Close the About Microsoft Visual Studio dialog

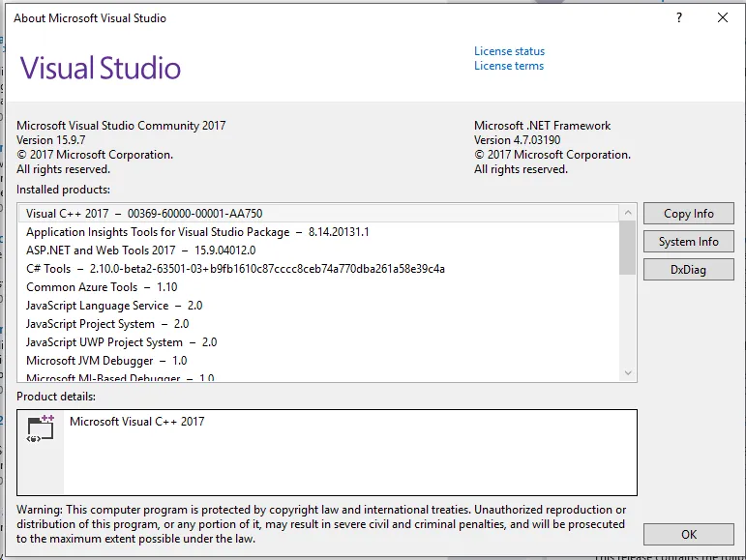click(x=722, y=17)
